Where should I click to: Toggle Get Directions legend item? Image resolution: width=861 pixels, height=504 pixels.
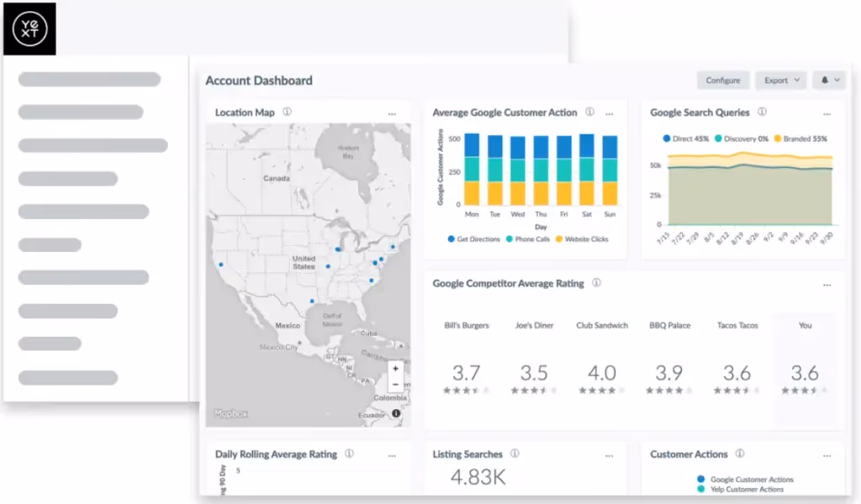point(474,239)
